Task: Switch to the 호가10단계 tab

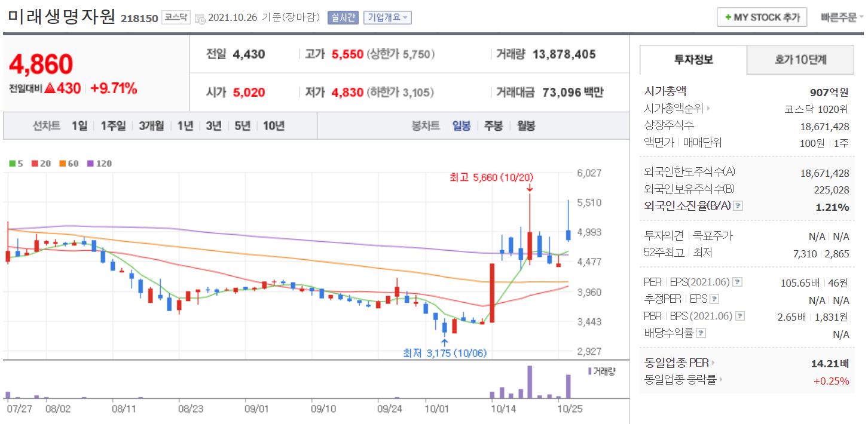Action: click(x=800, y=60)
